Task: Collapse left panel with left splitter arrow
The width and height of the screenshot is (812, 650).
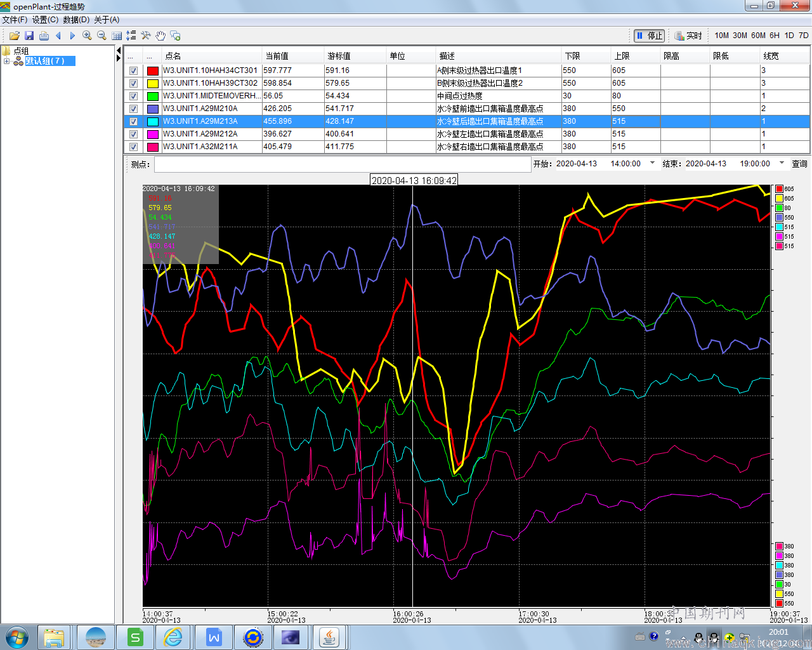Action: (x=119, y=50)
